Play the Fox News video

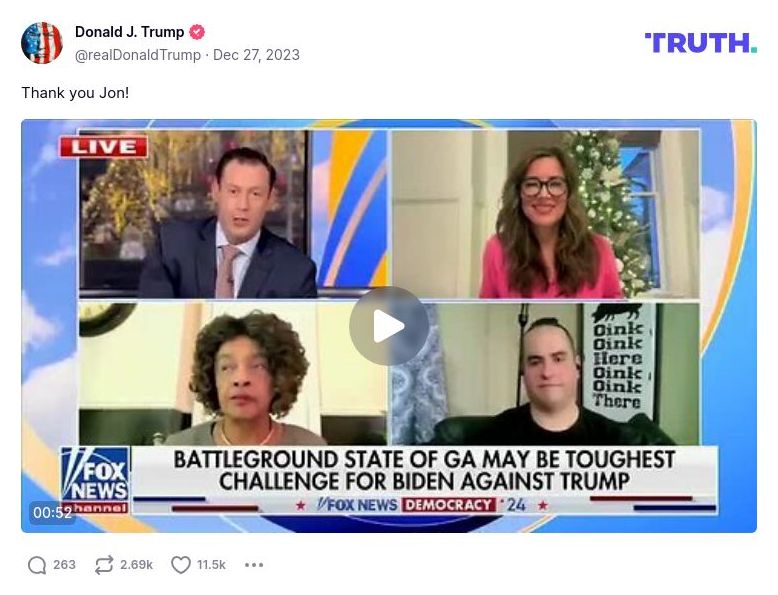(389, 326)
